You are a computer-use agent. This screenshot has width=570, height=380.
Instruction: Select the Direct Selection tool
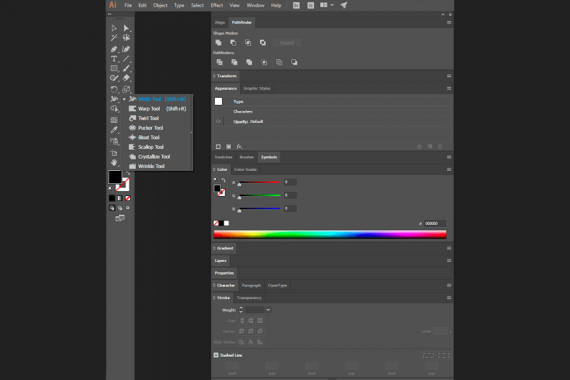click(x=126, y=28)
